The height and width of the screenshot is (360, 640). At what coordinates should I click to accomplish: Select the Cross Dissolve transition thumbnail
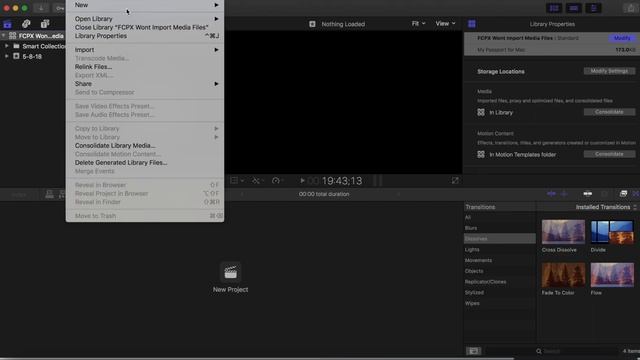(563, 232)
